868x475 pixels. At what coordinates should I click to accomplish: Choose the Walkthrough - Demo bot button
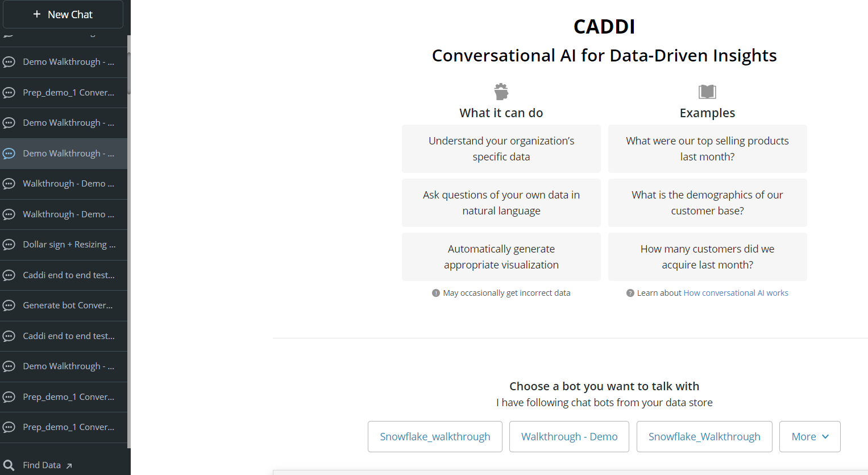(x=569, y=436)
